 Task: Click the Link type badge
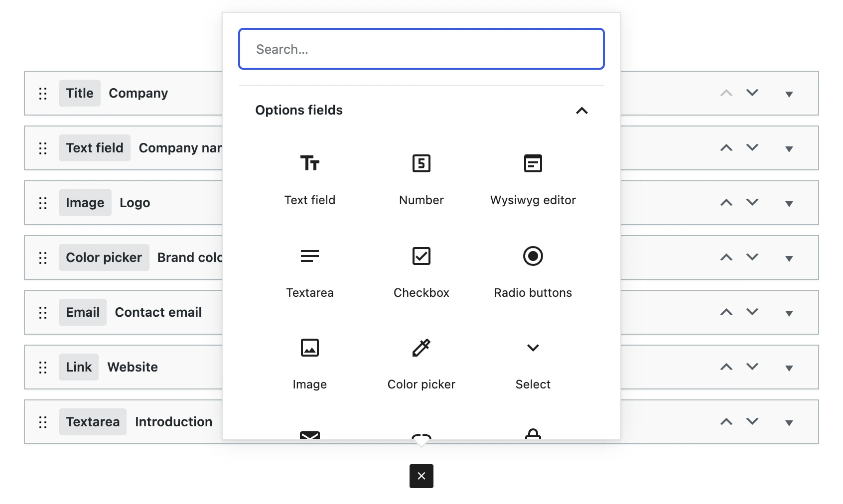(x=79, y=367)
